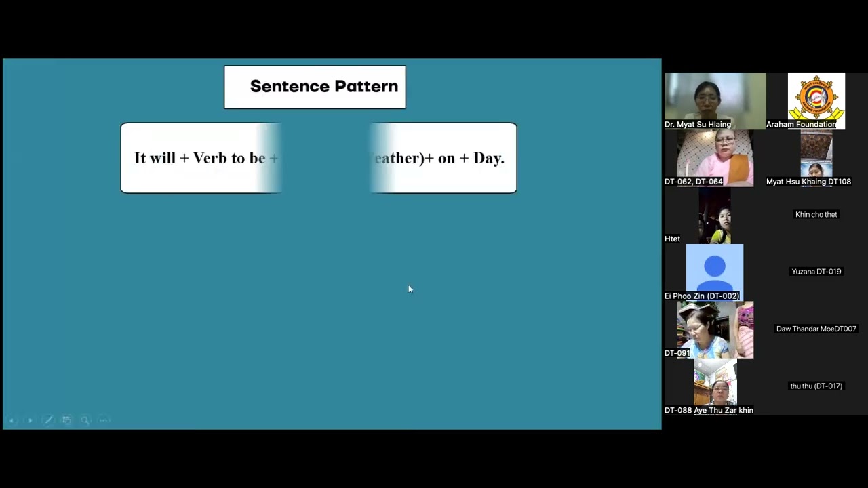Open slideshow more options ellipsis icon
Screen dimensions: 868x488
(x=104, y=420)
